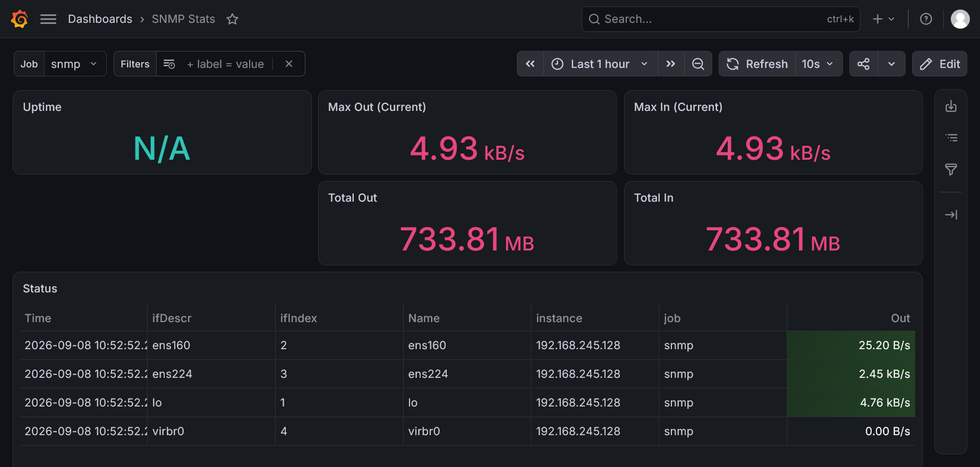Click the Search input field
980x467 pixels.
tap(721, 19)
